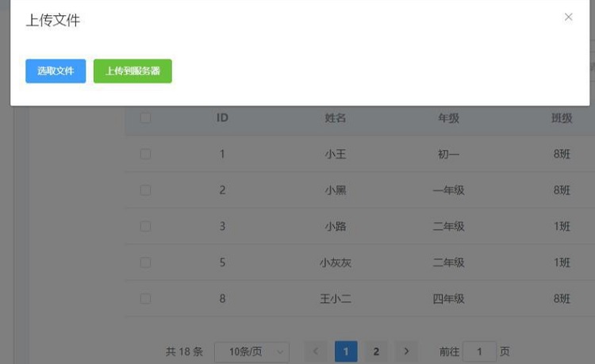This screenshot has height=364, width=595.
Task: Click the 上传到服务器 button
Action: [x=132, y=71]
